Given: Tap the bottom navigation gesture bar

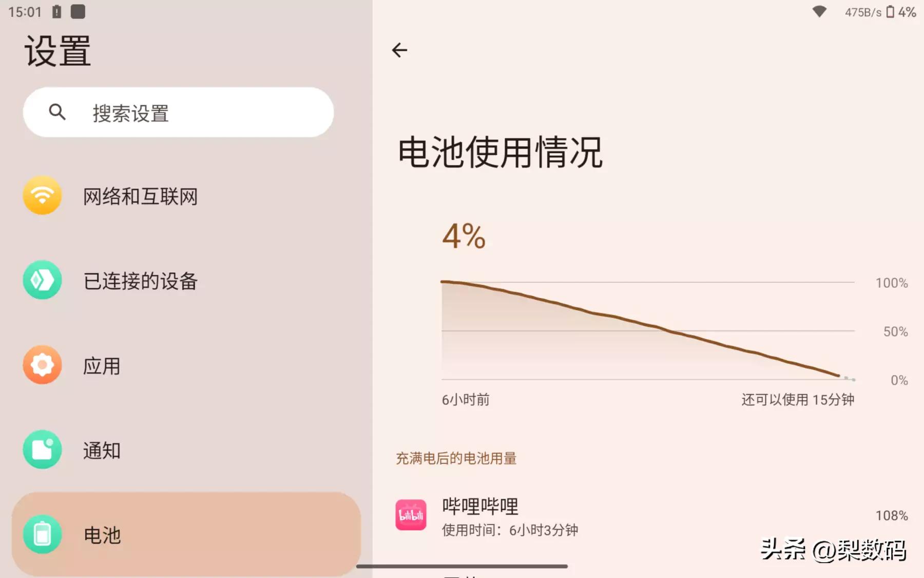Looking at the screenshot, I should (462, 566).
